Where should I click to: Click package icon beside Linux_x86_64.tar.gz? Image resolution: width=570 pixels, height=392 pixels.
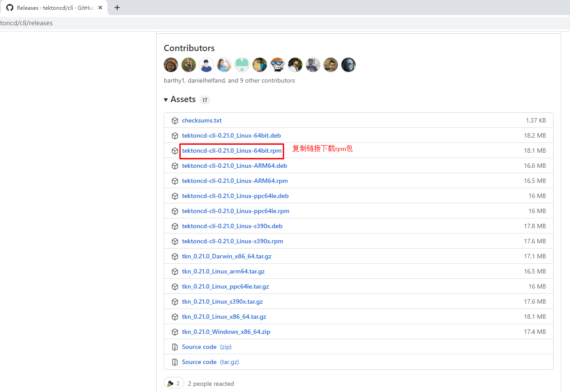tap(175, 317)
